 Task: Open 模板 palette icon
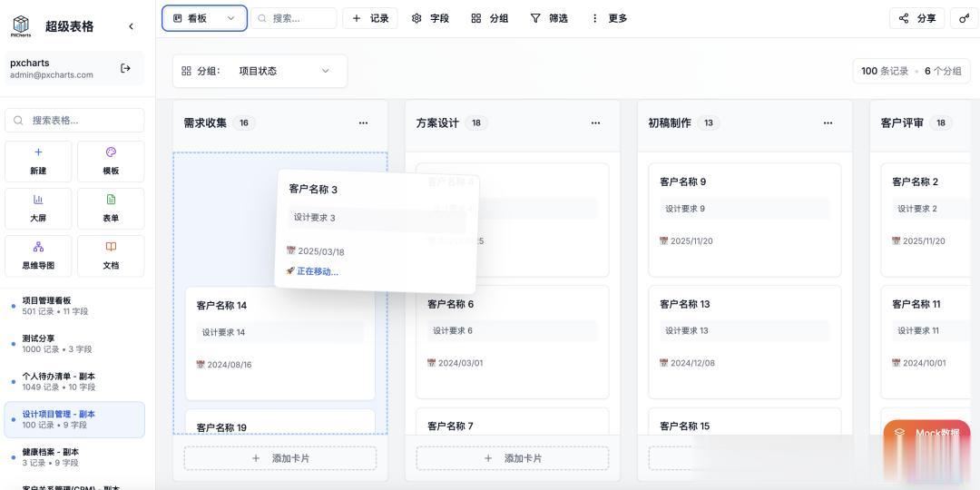click(x=111, y=152)
